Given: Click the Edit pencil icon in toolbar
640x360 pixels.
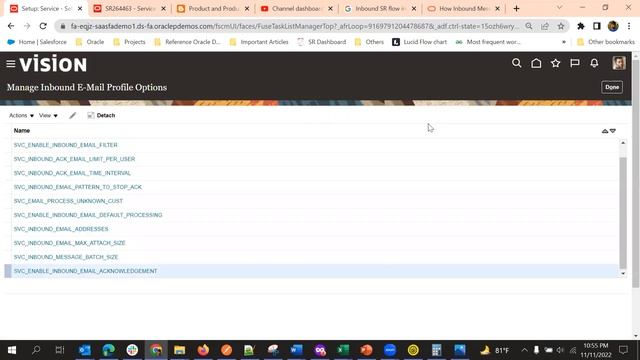Looking at the screenshot, I should pyautogui.click(x=72, y=116).
